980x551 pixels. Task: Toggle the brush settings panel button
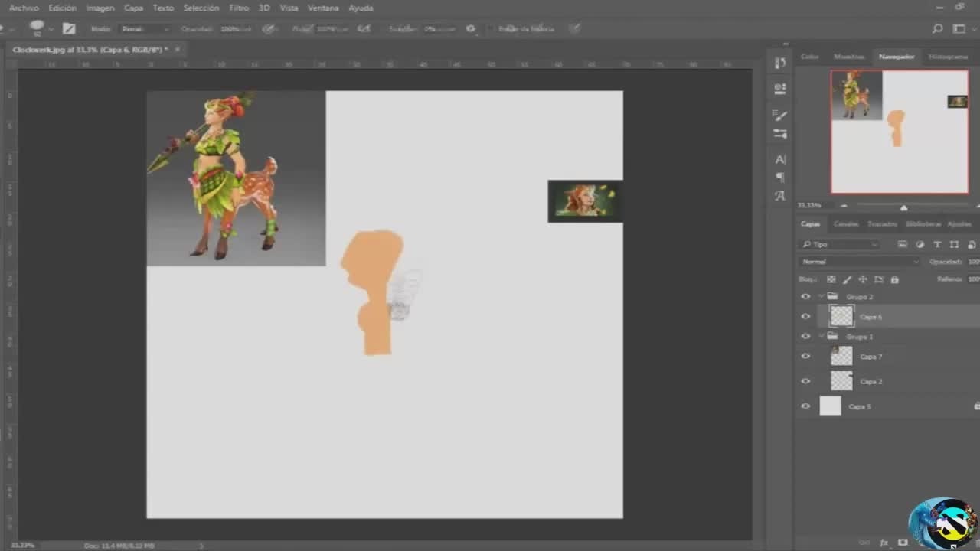point(69,28)
